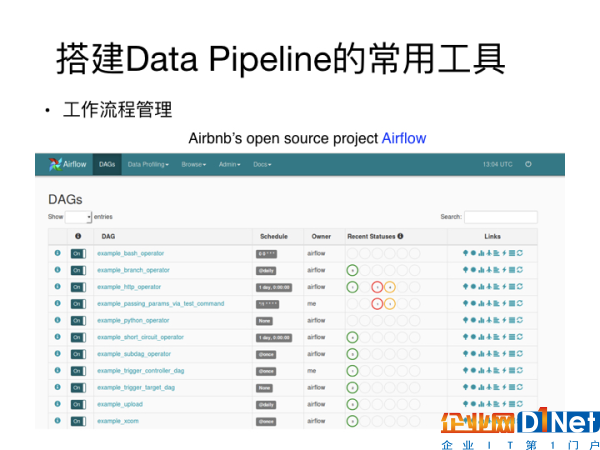Viewport: 600px width, 450px height.
Task: Open Graph View for example_upload
Action: [473, 404]
